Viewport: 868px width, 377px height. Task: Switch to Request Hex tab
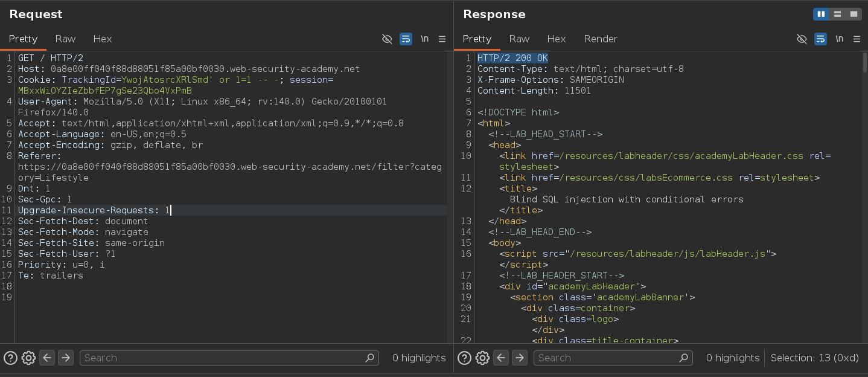(x=103, y=39)
